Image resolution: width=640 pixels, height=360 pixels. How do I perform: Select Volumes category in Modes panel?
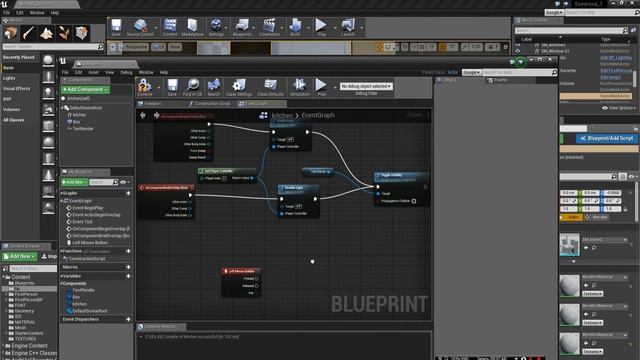click(11, 109)
